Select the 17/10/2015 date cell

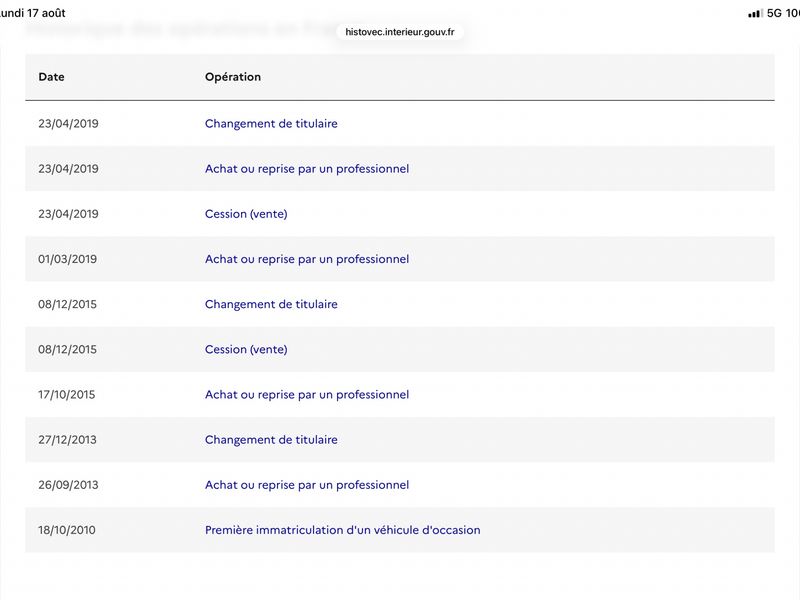pyautogui.click(x=66, y=394)
